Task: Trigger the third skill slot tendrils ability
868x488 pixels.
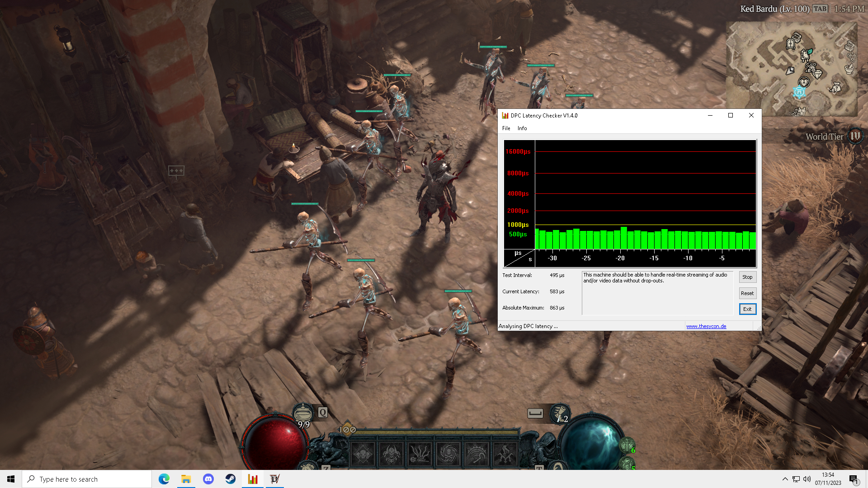Action: (420, 454)
